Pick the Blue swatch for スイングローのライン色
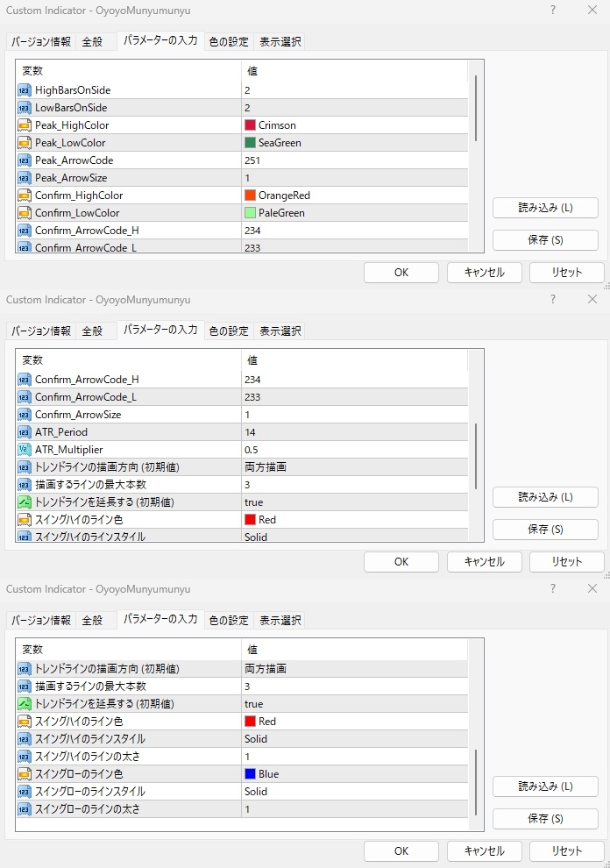 pos(250,774)
